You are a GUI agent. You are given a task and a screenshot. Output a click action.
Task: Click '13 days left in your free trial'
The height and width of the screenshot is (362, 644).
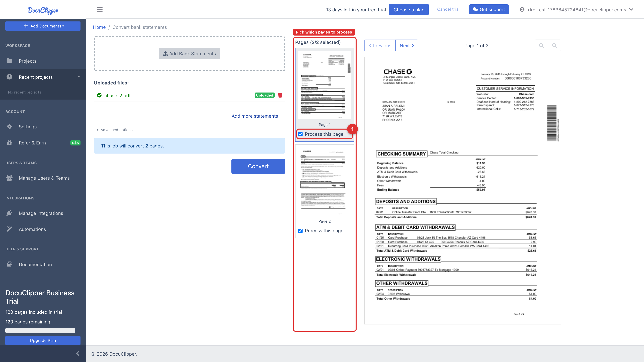(356, 10)
